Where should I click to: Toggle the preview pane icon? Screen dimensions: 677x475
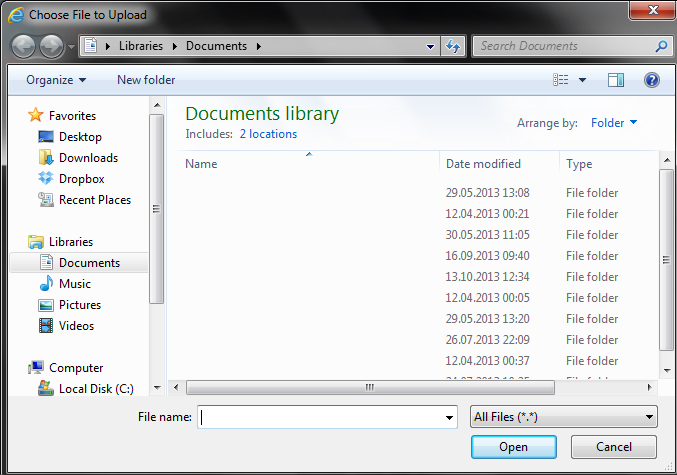[x=616, y=80]
